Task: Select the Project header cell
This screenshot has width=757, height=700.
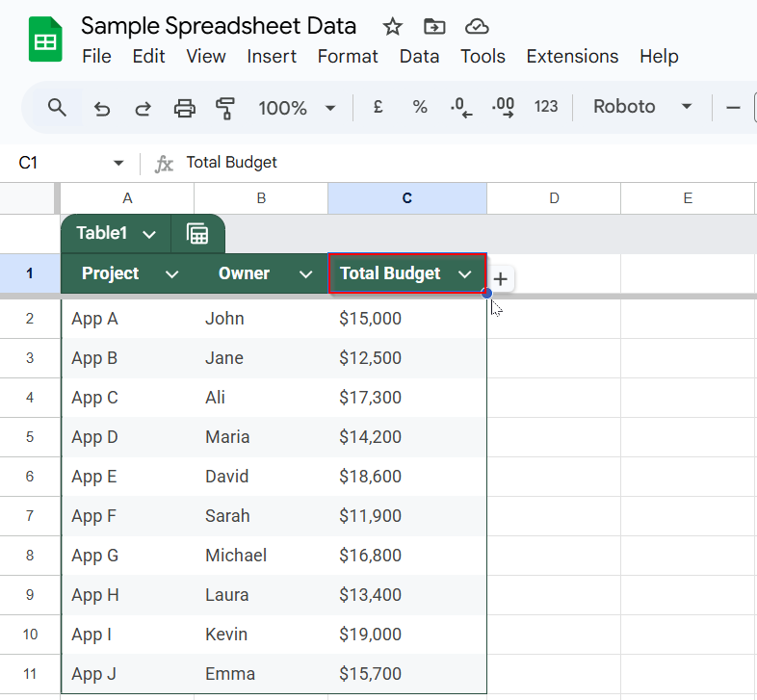Action: [x=127, y=273]
